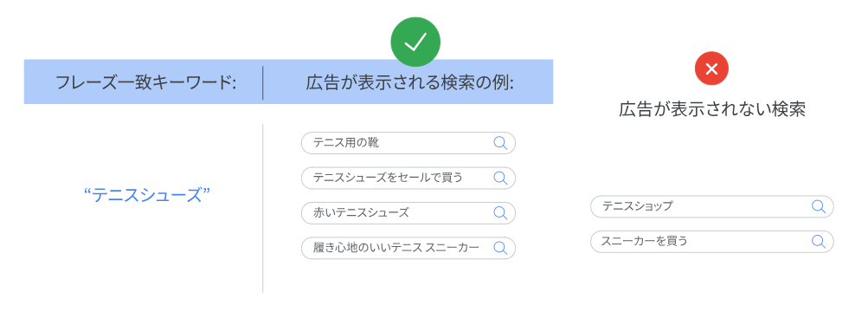Image resolution: width=868 pixels, height=312 pixels.
Task: Focus the 履き心地のいいテニス スニーカー search field
Action: click(408, 248)
